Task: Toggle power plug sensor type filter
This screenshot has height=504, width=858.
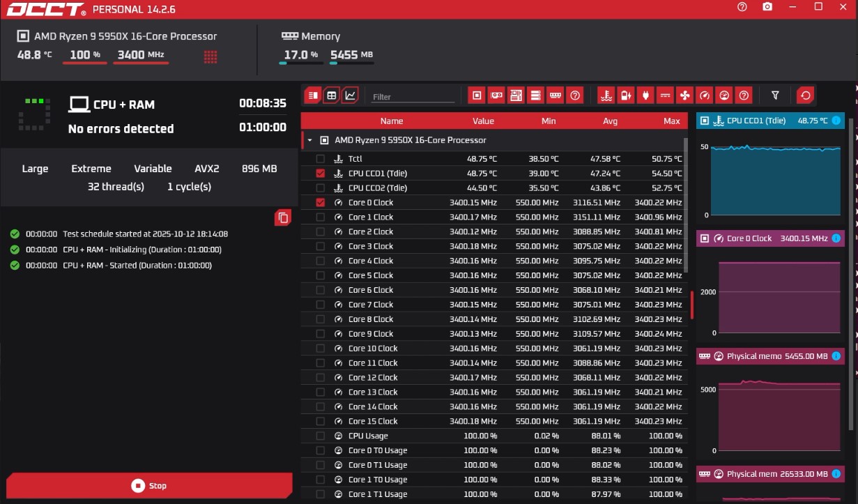Action: [645, 95]
